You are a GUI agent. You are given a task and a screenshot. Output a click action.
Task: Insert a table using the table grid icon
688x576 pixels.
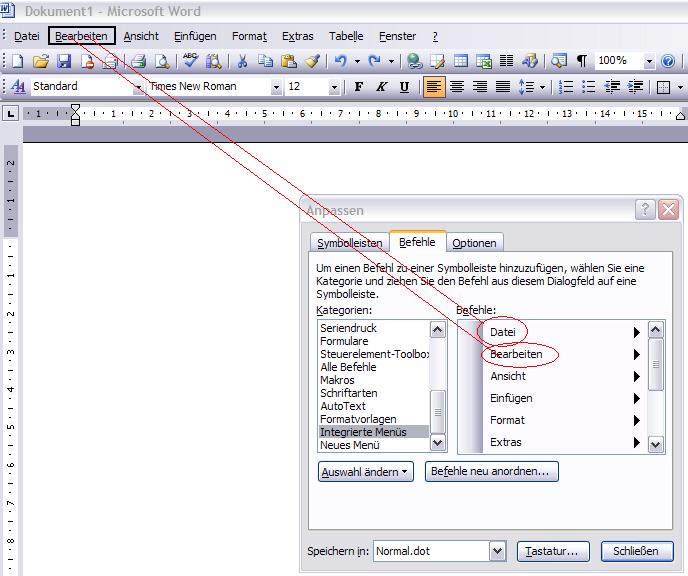460,61
